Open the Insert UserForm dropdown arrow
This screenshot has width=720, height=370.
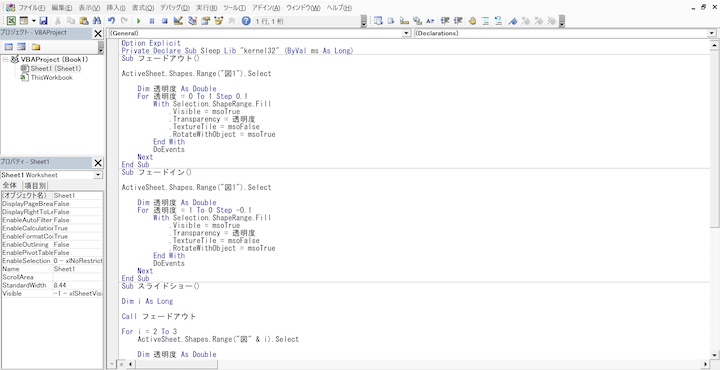[33, 21]
